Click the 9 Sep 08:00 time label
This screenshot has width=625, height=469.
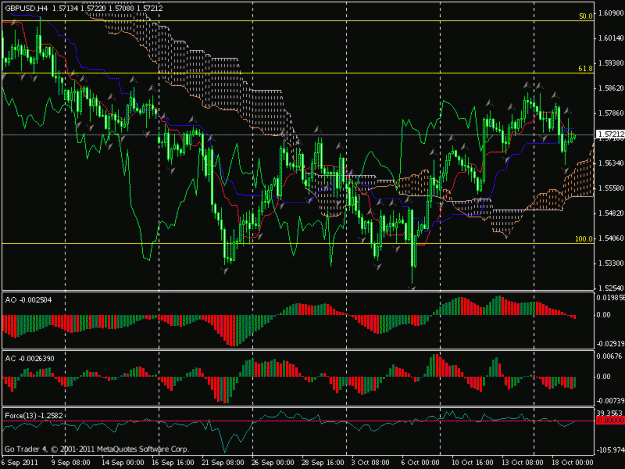(71, 463)
